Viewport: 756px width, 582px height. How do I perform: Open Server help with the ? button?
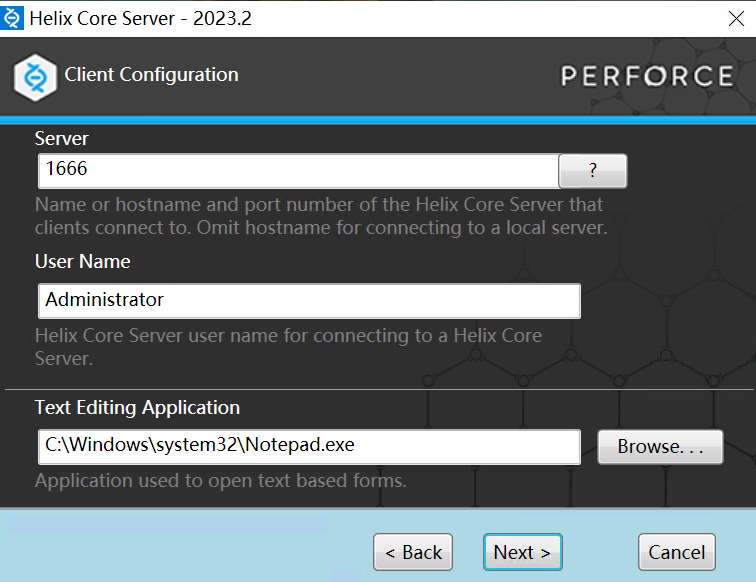coord(593,171)
